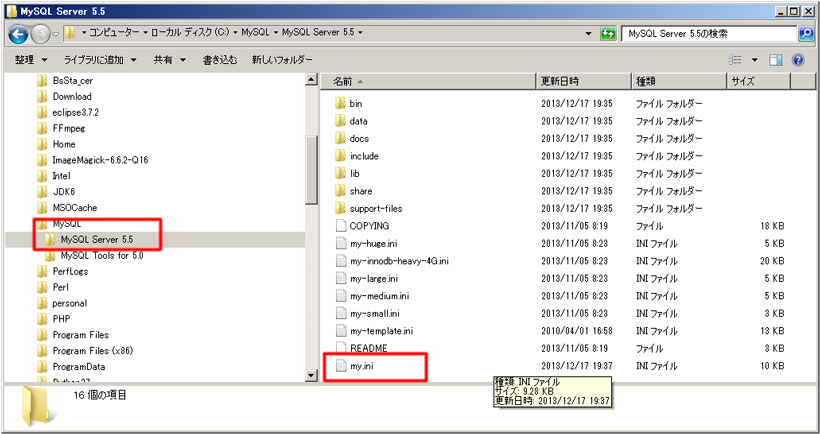Select ImageMagick-6.6.2-Q16 in the tree
This screenshot has width=820, height=434.
point(100,160)
